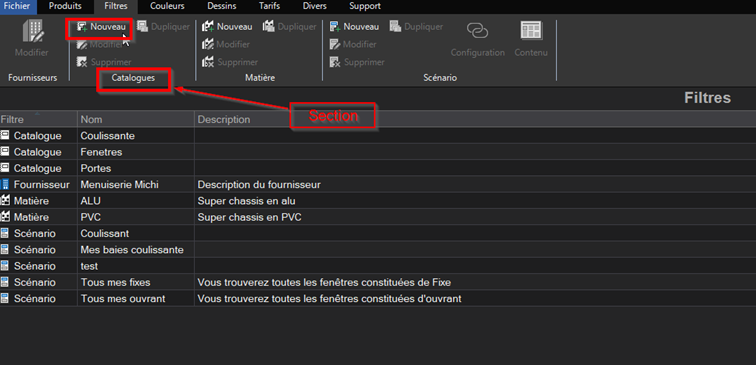Screen dimensions: 756x365
Task: Open the Support tab
Action: (365, 6)
